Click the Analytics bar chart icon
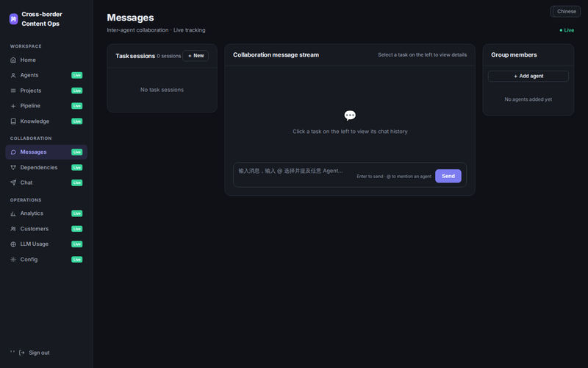 (x=13, y=213)
